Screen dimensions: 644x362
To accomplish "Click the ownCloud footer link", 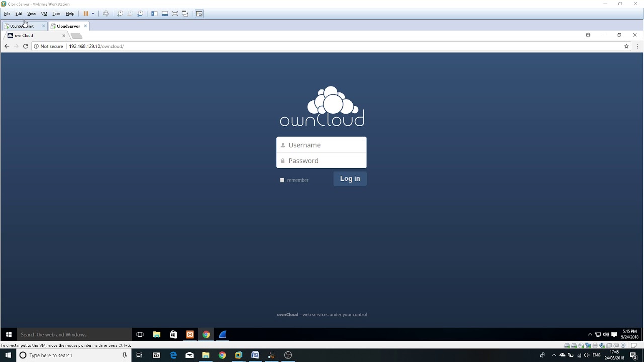I will tap(288, 315).
